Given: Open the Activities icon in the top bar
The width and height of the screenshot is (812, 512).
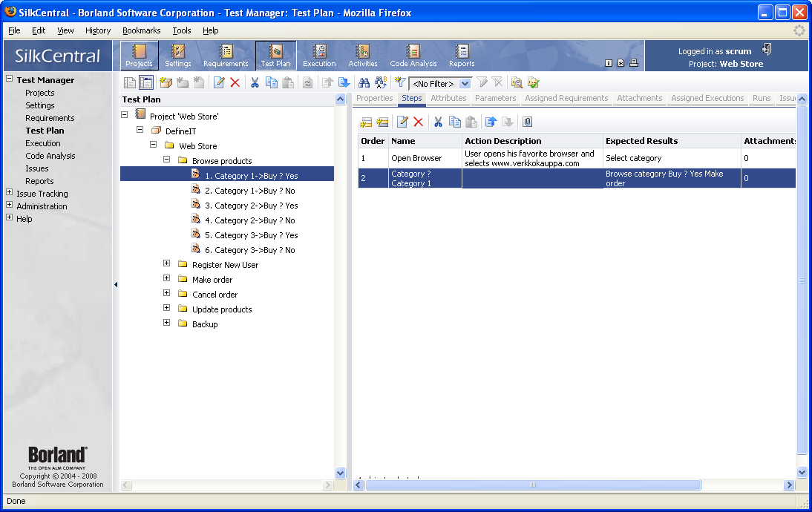Looking at the screenshot, I should click(x=362, y=56).
